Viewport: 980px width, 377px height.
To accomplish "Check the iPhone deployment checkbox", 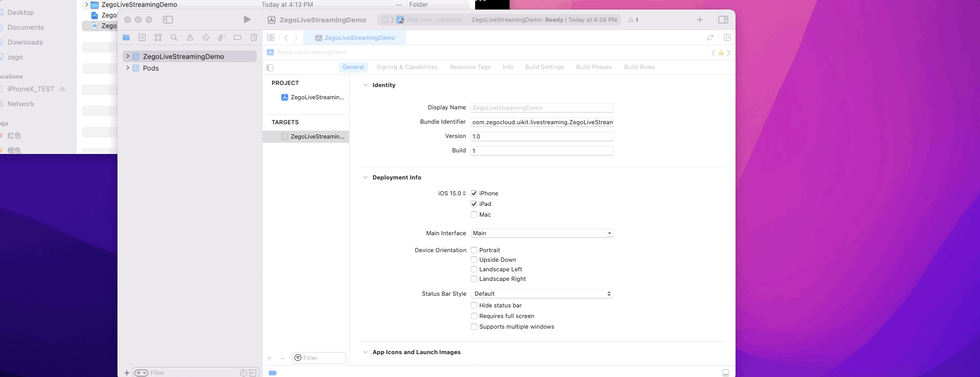I will coord(474,193).
